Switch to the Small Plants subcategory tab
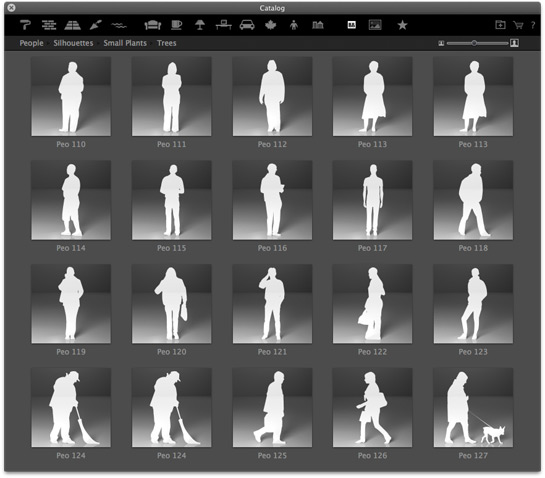Screen dimensions: 545x478 pyautogui.click(x=125, y=43)
